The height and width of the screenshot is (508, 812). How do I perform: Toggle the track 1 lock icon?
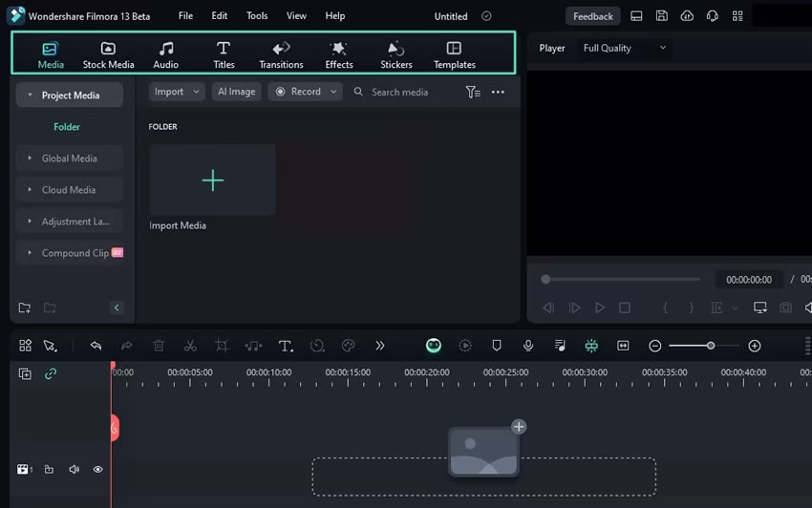coord(49,470)
